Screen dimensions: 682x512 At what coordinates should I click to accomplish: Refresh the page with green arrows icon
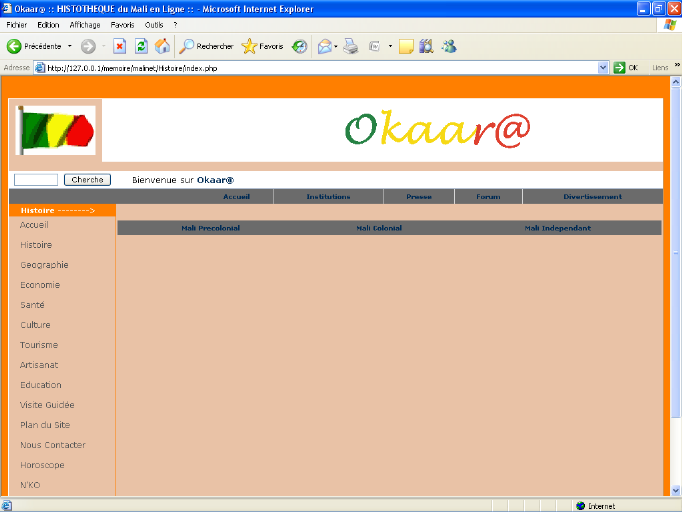141,46
